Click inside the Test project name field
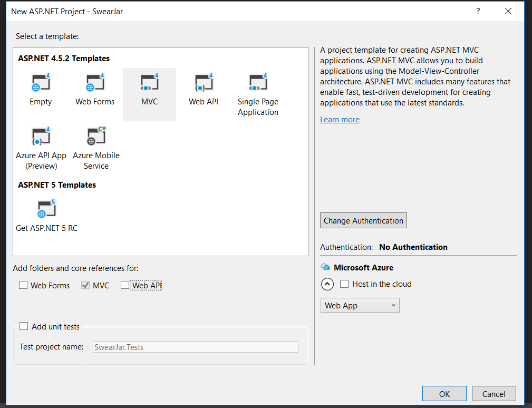The height and width of the screenshot is (408, 532). 195,346
